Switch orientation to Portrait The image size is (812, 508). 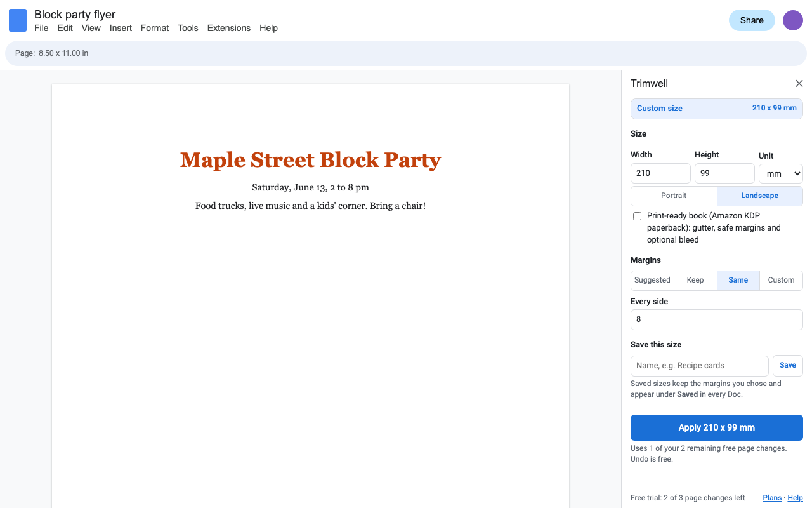[x=674, y=196]
